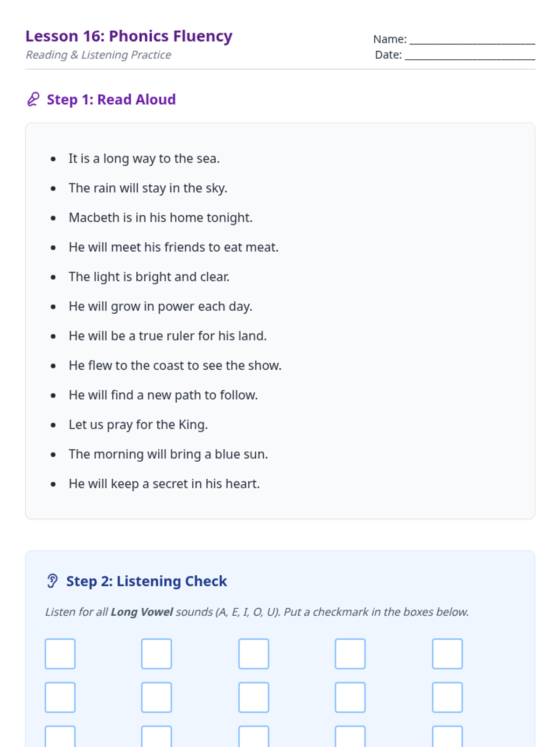Tick the fourth box in the second row
The height and width of the screenshot is (747, 560).
350,698
